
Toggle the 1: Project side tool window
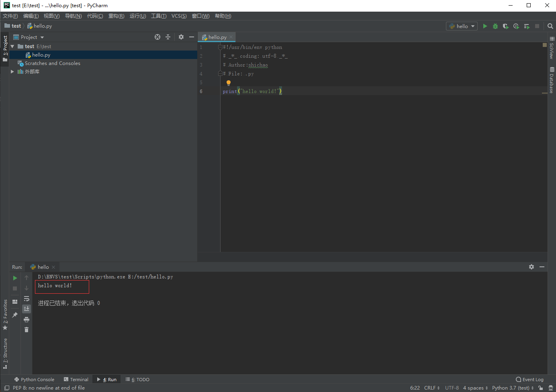point(5,49)
